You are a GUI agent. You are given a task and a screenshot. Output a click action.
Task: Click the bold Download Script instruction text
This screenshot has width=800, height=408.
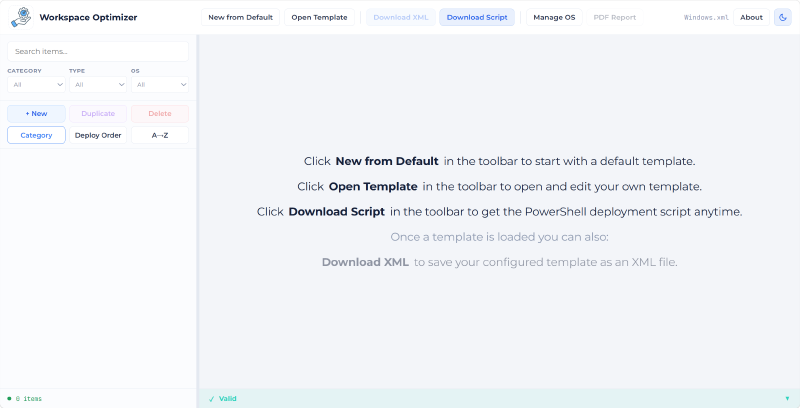336,212
